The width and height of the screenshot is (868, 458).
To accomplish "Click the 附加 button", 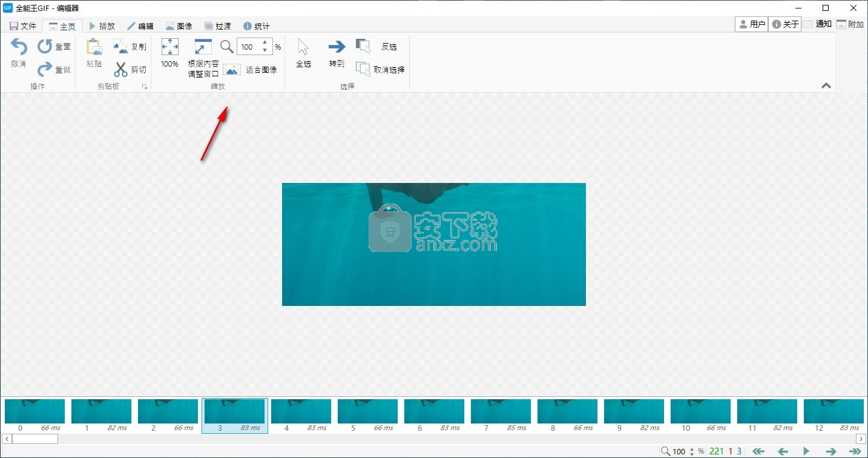I will click(850, 24).
